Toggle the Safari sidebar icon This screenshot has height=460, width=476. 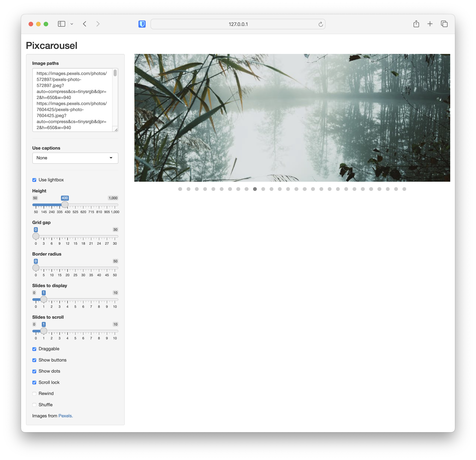click(x=62, y=24)
